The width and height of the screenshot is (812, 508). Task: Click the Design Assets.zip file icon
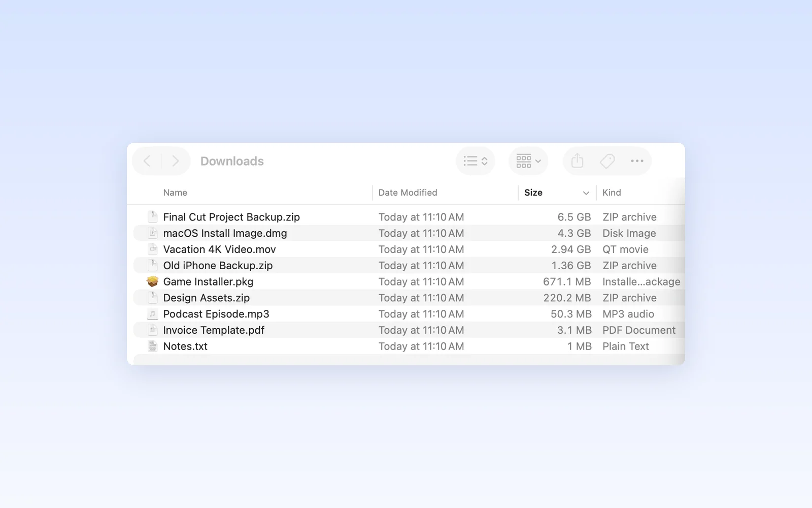(153, 298)
